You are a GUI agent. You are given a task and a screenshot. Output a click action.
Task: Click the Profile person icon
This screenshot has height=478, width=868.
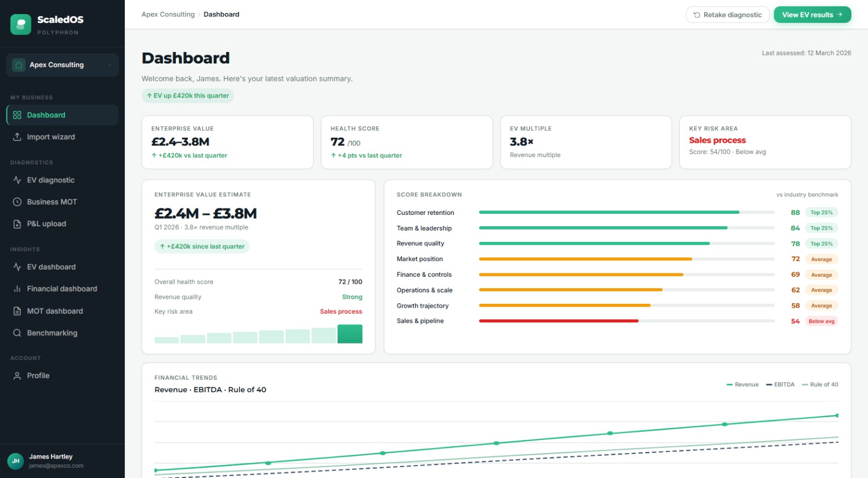17,376
